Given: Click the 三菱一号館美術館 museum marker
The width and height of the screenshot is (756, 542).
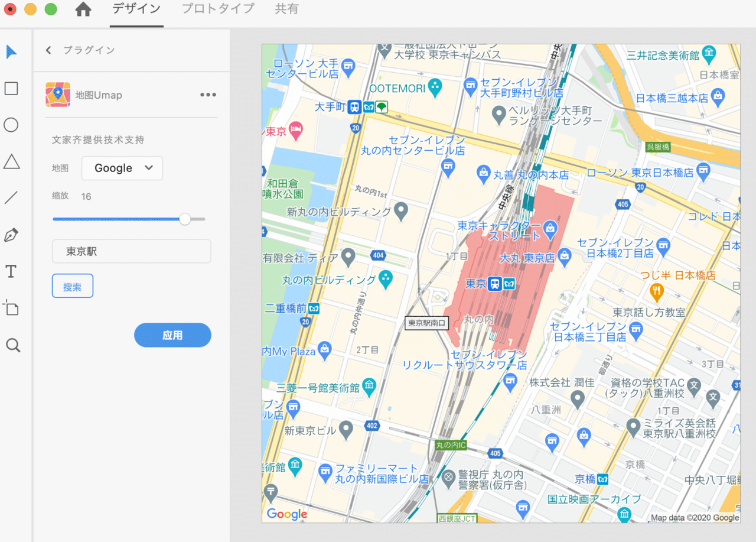Looking at the screenshot, I should (369, 386).
